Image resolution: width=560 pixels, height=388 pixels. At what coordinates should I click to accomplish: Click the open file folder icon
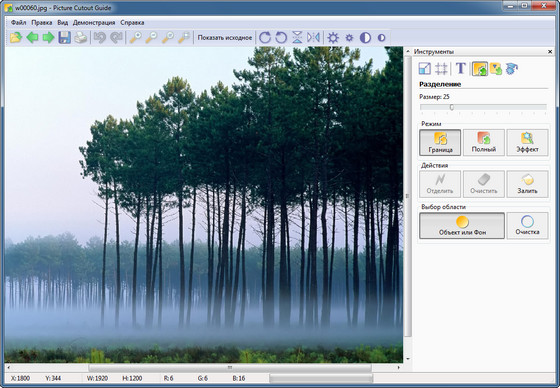tap(16, 38)
